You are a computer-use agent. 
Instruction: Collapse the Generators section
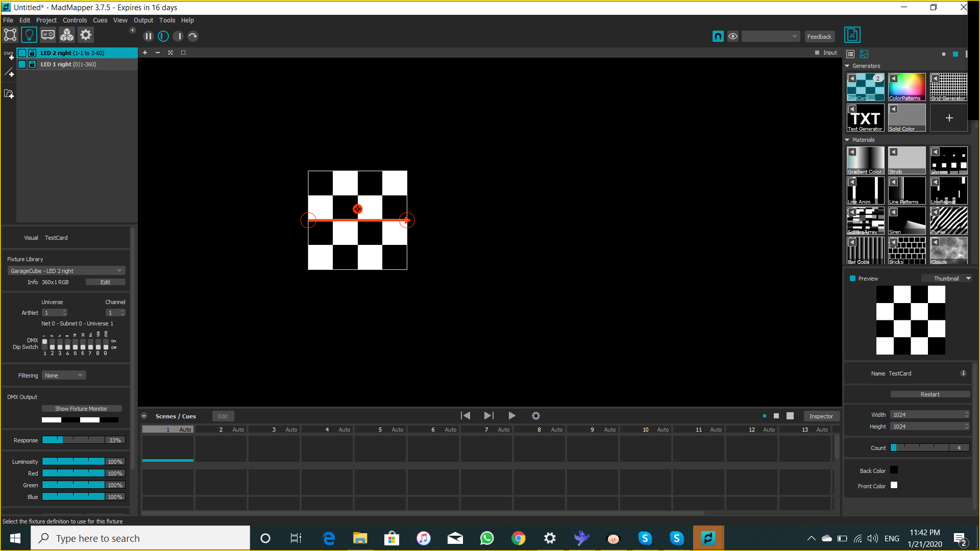[x=847, y=66]
